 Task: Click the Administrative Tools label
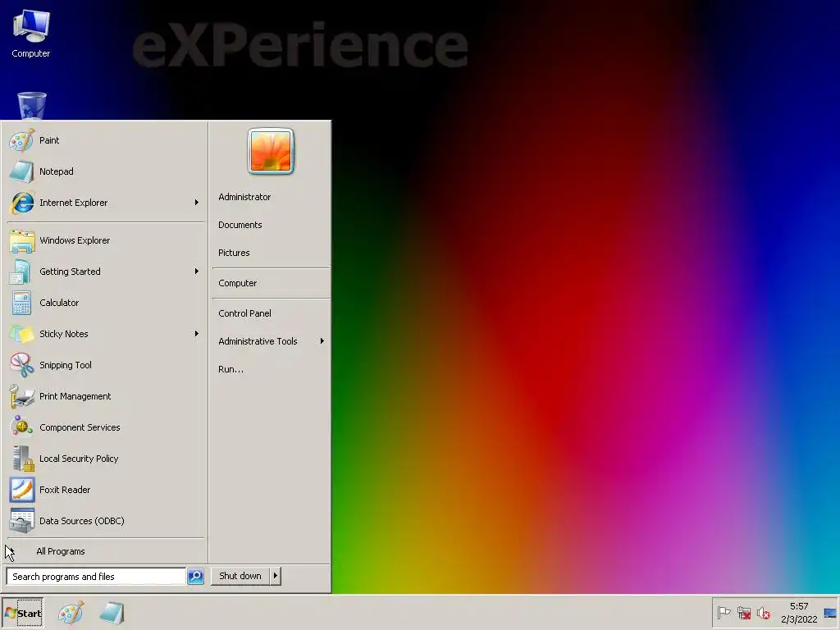point(258,341)
